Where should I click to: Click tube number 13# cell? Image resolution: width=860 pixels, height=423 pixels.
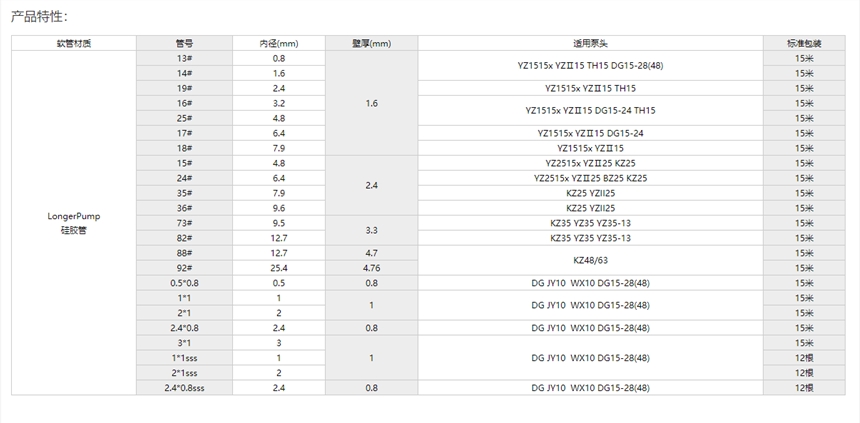184,58
